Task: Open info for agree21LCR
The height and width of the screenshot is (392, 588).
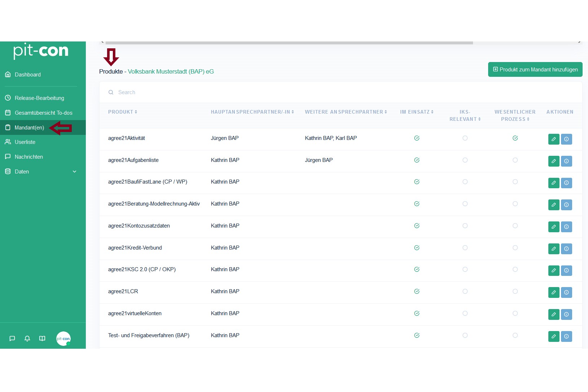Action: 566,292
